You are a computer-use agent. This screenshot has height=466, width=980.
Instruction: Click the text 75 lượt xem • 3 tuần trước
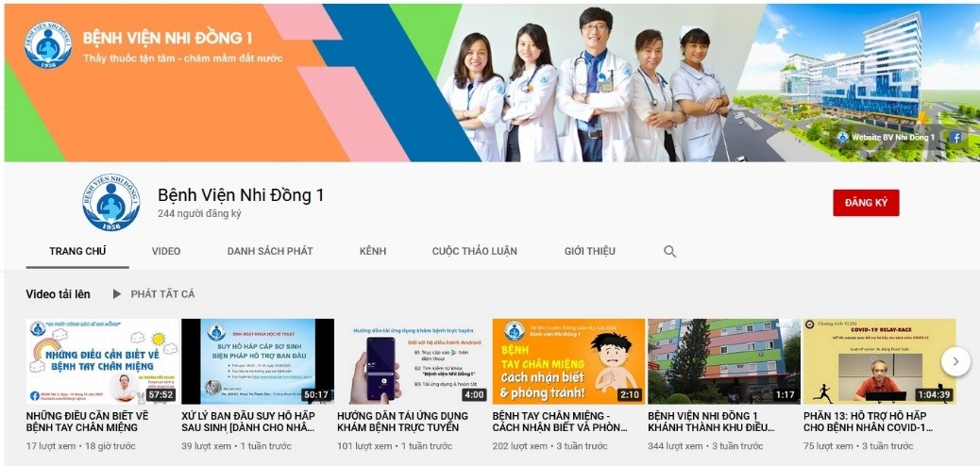point(858,446)
